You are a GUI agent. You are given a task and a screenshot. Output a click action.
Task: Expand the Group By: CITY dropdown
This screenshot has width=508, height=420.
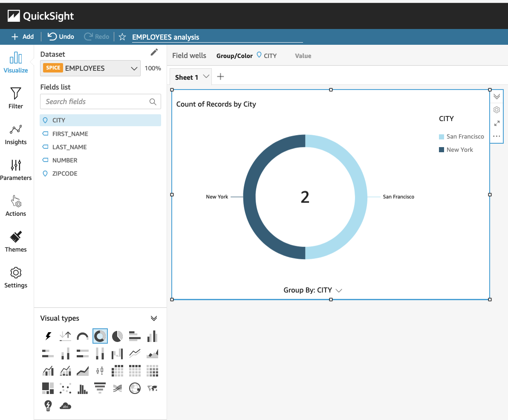pyautogui.click(x=313, y=290)
